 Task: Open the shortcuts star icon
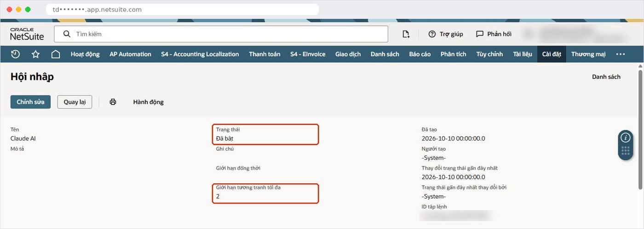coord(35,54)
